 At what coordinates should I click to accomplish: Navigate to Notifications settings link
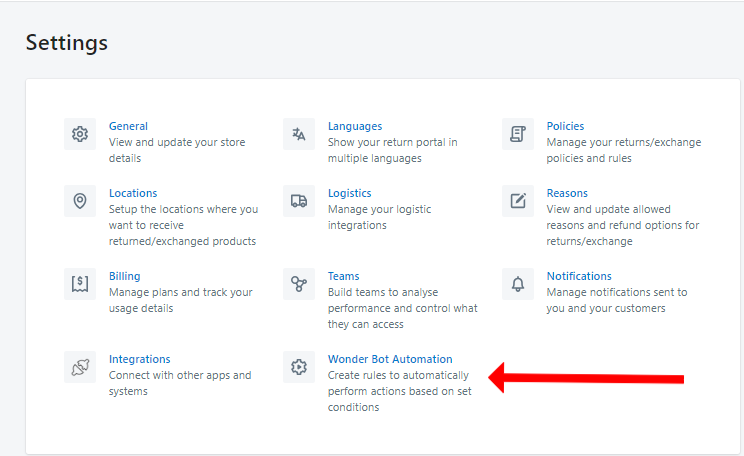pos(579,276)
